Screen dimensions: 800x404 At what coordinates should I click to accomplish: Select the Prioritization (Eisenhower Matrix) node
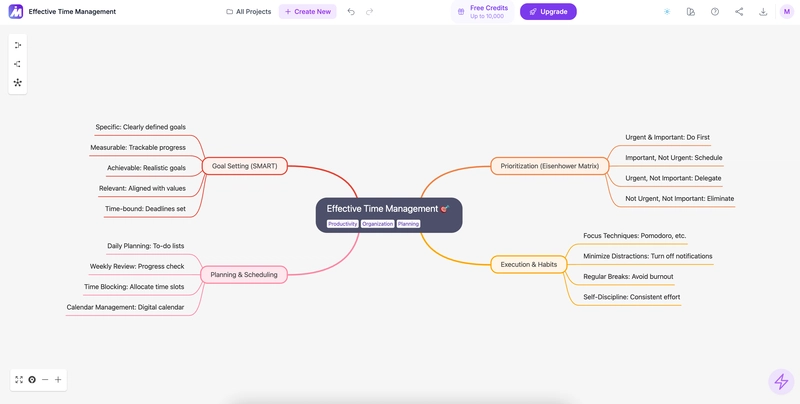point(549,166)
